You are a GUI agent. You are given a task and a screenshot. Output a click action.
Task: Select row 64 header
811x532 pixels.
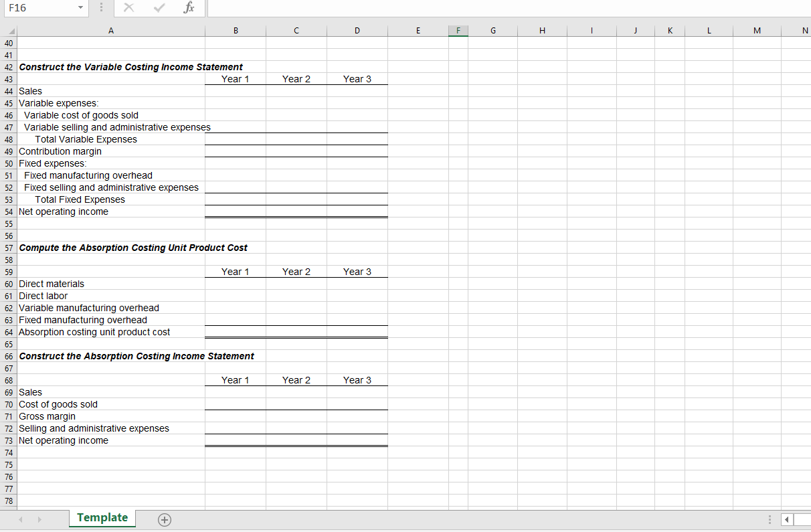pos(9,332)
